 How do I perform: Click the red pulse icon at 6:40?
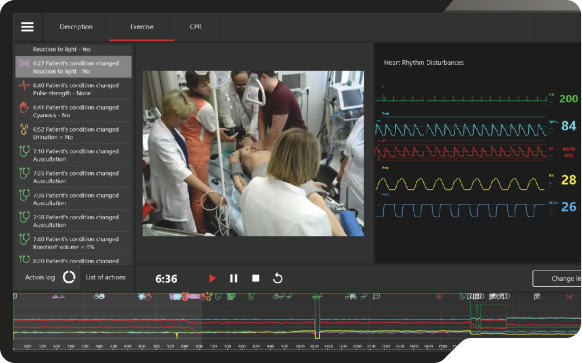(24, 85)
